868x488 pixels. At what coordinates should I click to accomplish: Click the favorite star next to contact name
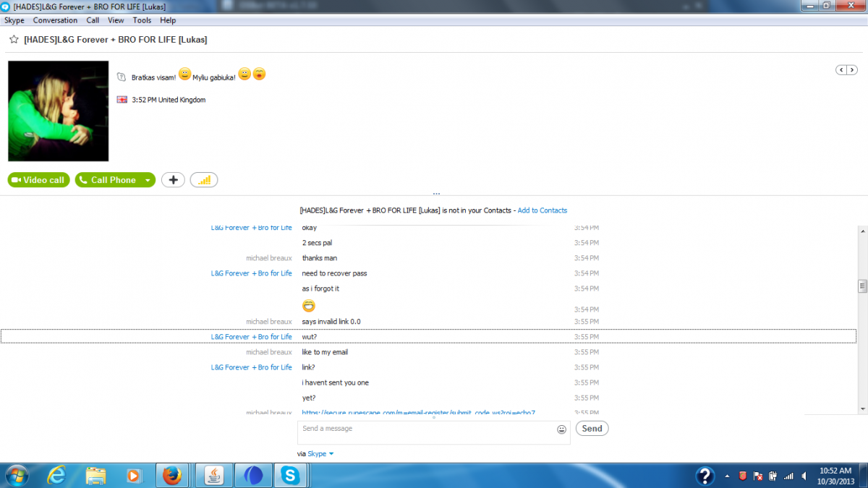(13, 40)
